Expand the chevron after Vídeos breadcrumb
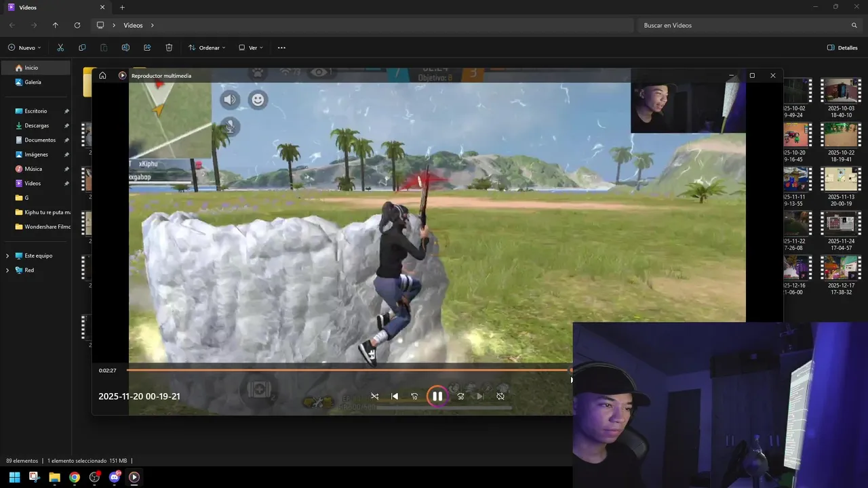Screen dimensions: 868x488 (x=152, y=25)
